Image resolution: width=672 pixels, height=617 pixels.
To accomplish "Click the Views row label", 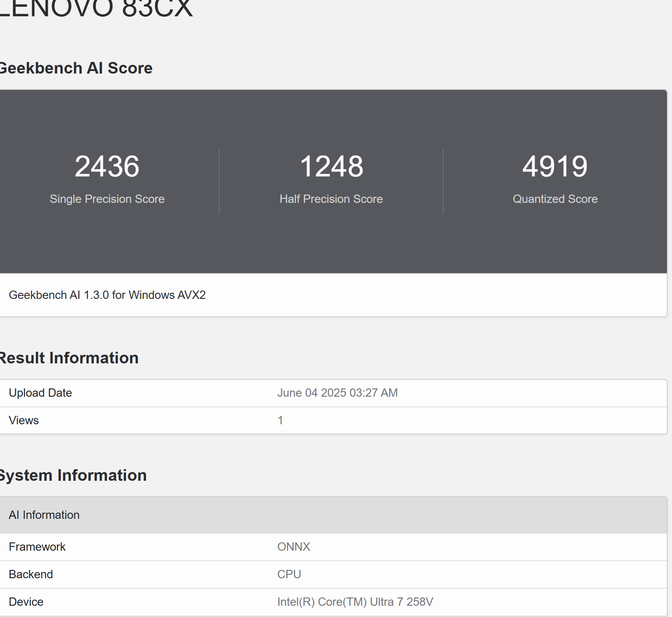I will 24,420.
